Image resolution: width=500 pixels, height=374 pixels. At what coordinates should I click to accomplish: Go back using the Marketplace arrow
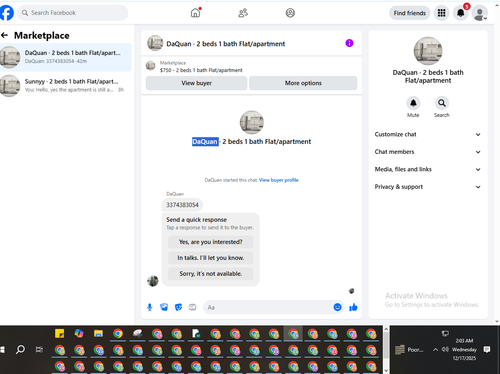[5, 35]
